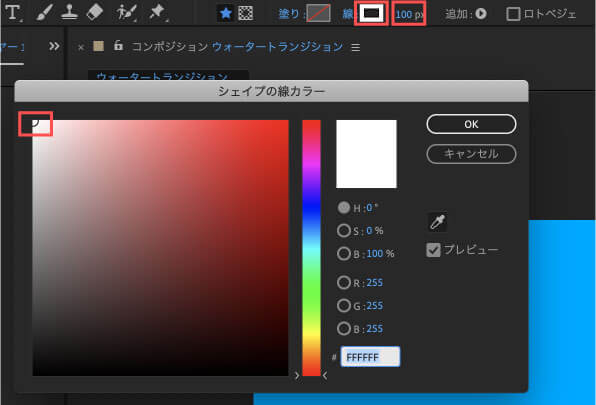Click the checkered mask mode icon

pyautogui.click(x=246, y=14)
